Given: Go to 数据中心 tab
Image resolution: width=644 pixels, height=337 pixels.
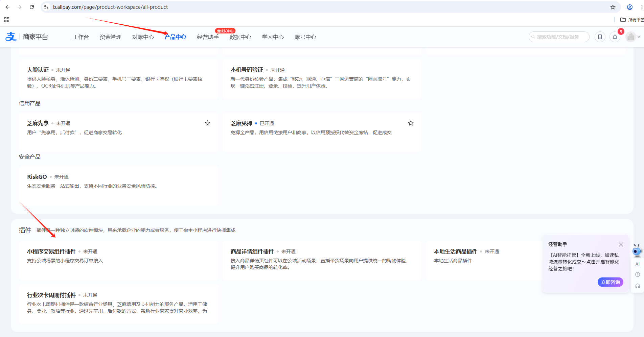Looking at the screenshot, I should click(x=240, y=37).
